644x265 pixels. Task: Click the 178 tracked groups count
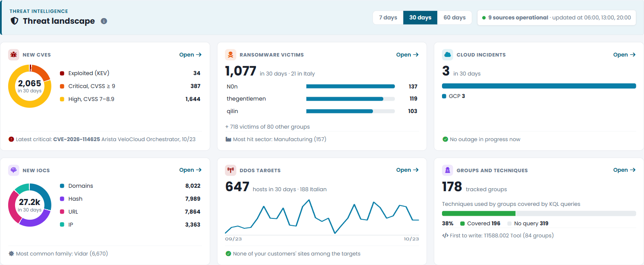point(452,187)
